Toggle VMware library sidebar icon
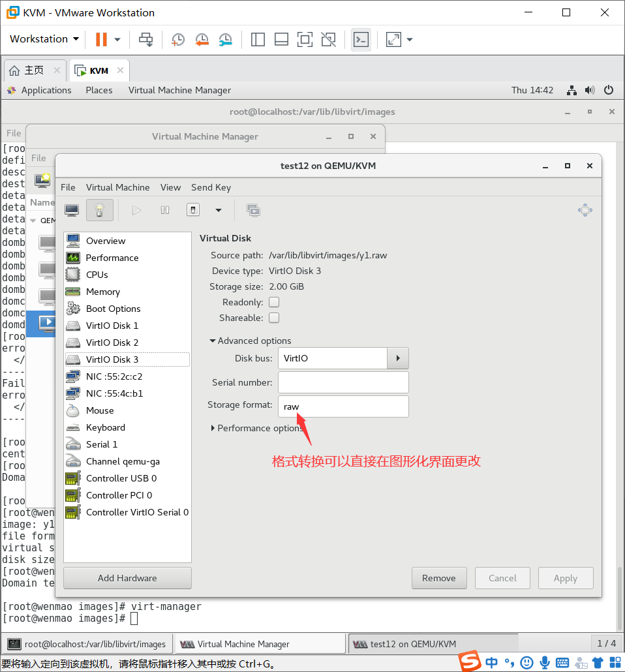 [258, 39]
